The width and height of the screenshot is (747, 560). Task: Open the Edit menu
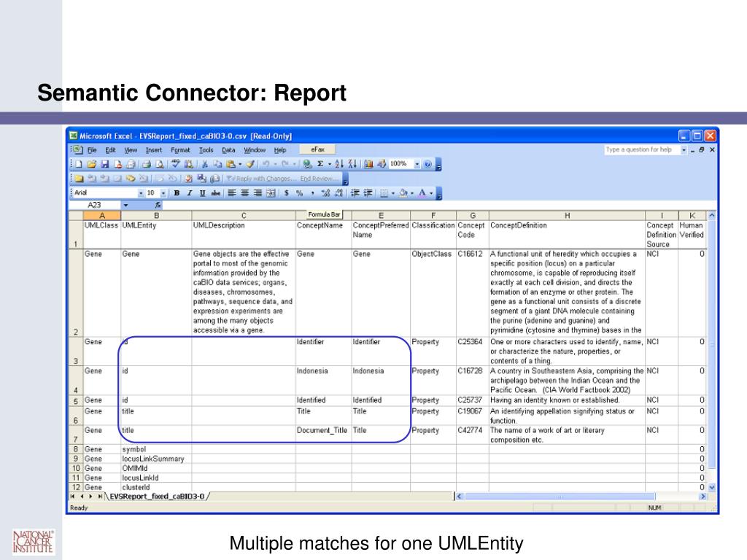(110, 150)
